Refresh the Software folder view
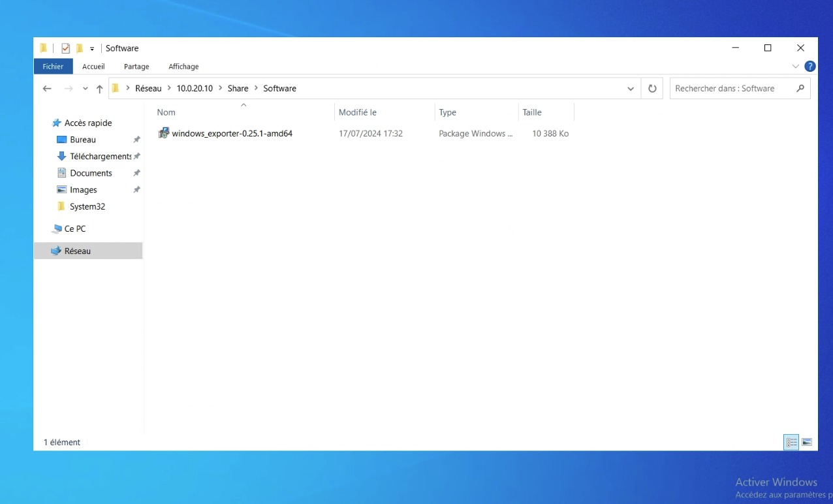 (x=652, y=89)
